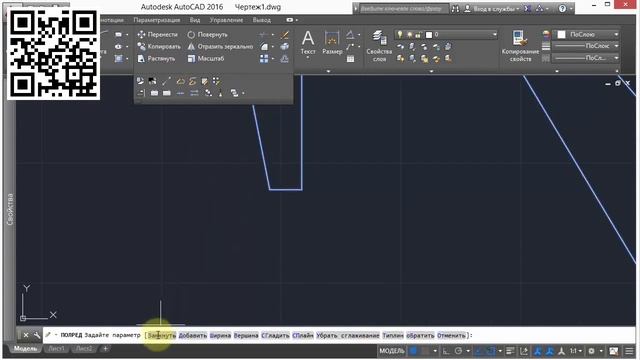Open the Вывод ribbon tab
The height and width of the screenshot is (360, 640).
(x=262, y=20)
